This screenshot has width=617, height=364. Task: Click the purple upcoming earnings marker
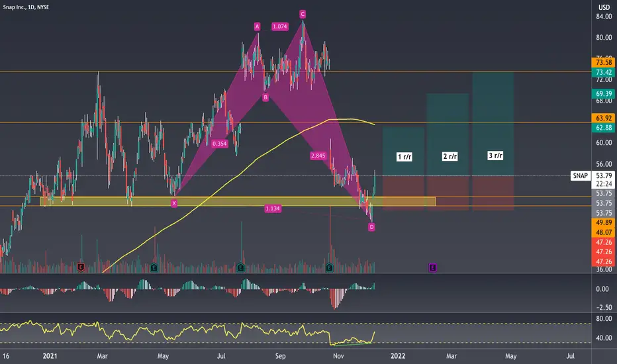[432, 267]
